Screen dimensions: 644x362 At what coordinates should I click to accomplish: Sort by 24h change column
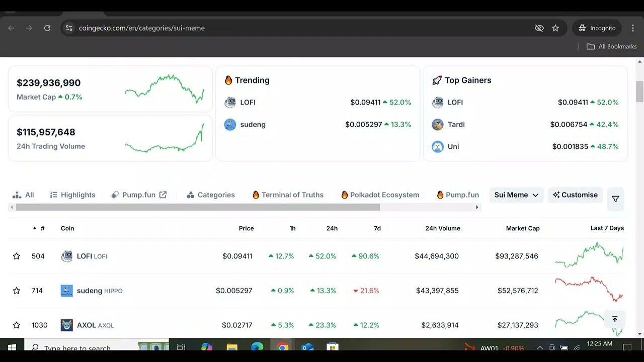pyautogui.click(x=332, y=228)
